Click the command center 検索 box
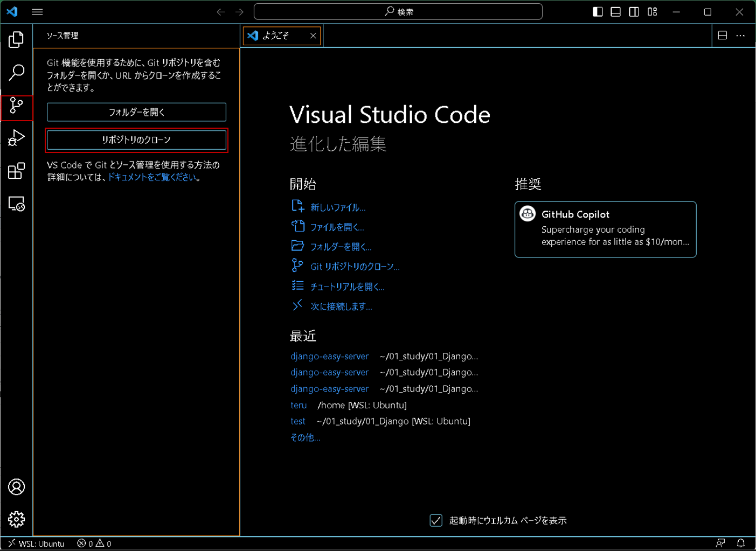 pos(398,12)
